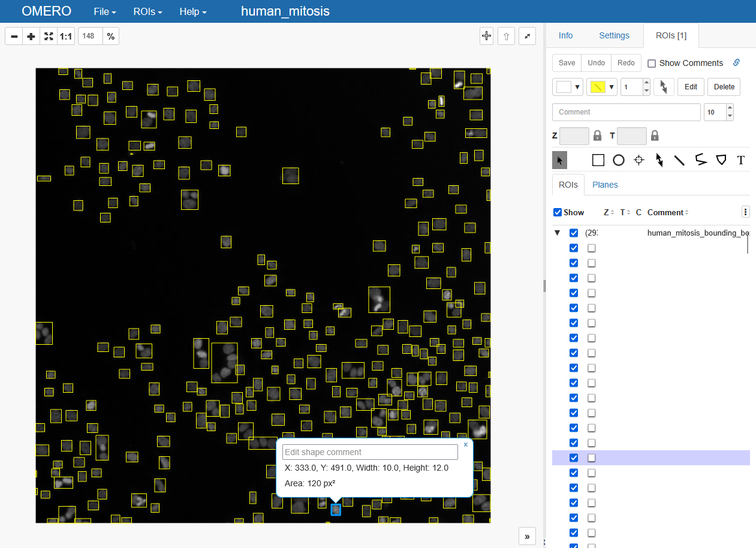Select the Polygon ROI tool
The image size is (756, 548).
(x=721, y=160)
